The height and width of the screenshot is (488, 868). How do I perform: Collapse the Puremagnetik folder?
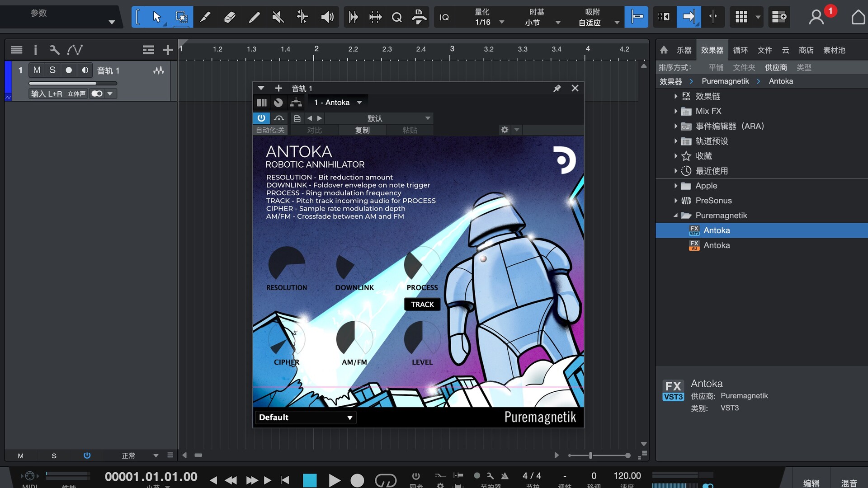pyautogui.click(x=675, y=216)
